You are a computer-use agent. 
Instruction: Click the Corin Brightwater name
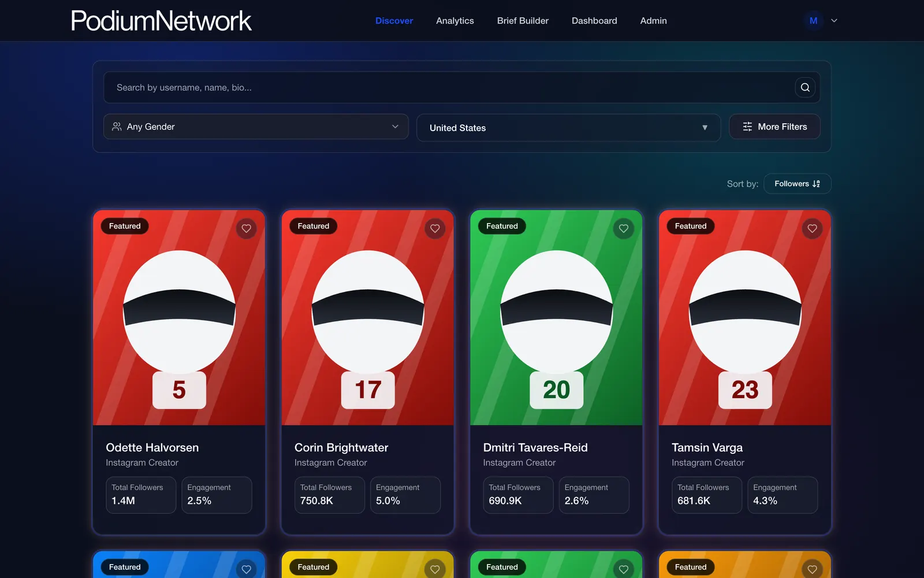tap(341, 447)
